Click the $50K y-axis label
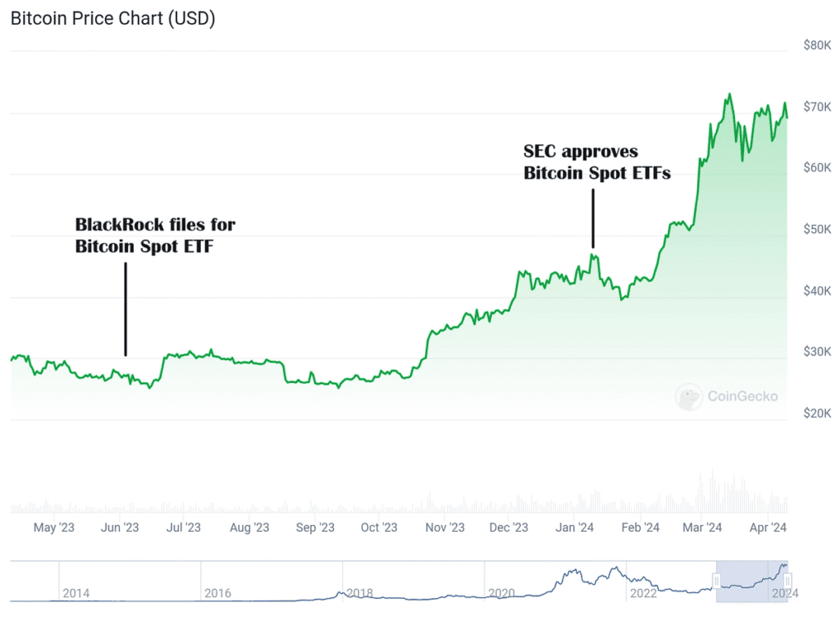The image size is (840, 617). coord(817,229)
